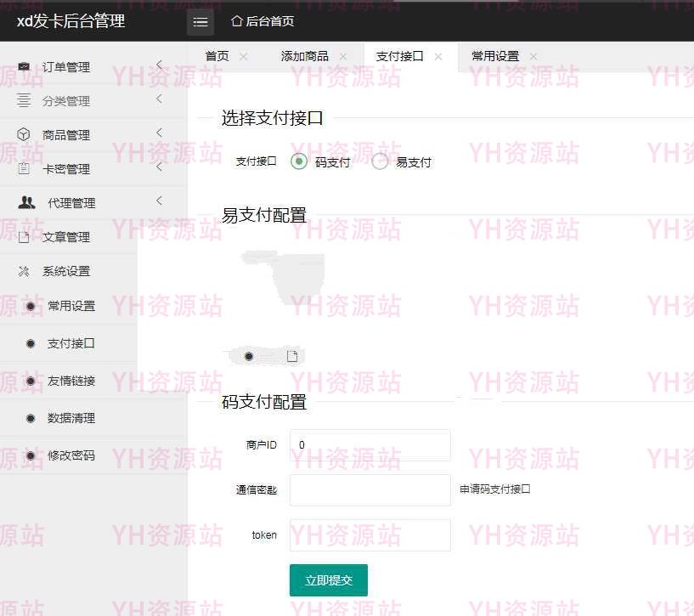Image resolution: width=694 pixels, height=616 pixels.
Task: Click the 代理管理 users icon
Action: click(27, 202)
